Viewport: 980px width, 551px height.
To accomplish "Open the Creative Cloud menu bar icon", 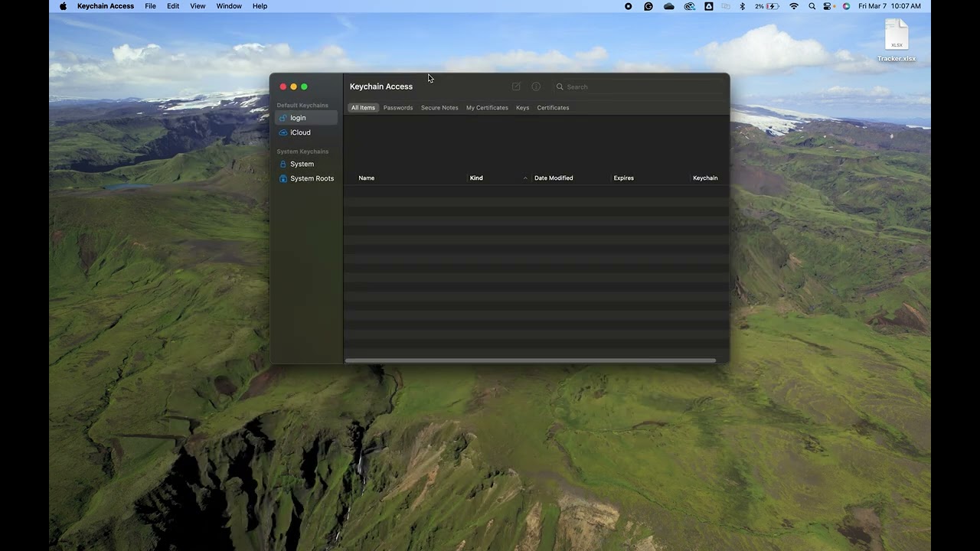I will pyautogui.click(x=689, y=6).
